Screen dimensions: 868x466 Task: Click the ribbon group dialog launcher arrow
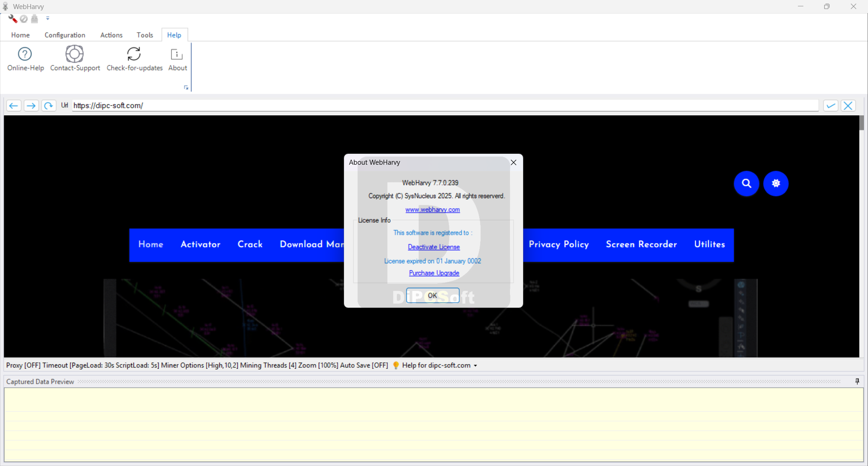point(186,88)
